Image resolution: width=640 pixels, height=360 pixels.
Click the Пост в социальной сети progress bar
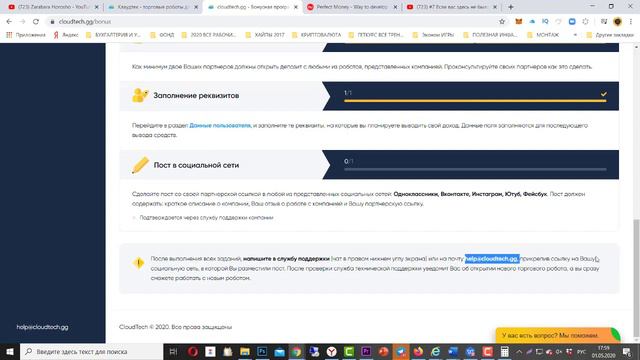tap(475, 169)
